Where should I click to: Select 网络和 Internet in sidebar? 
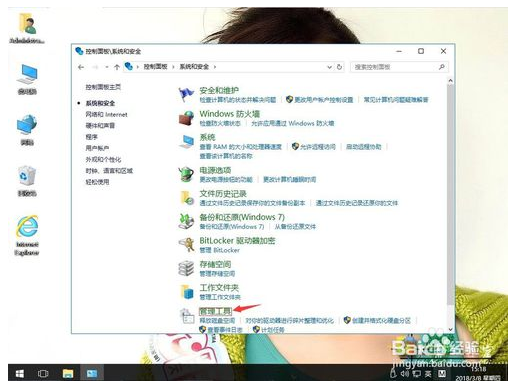point(106,114)
